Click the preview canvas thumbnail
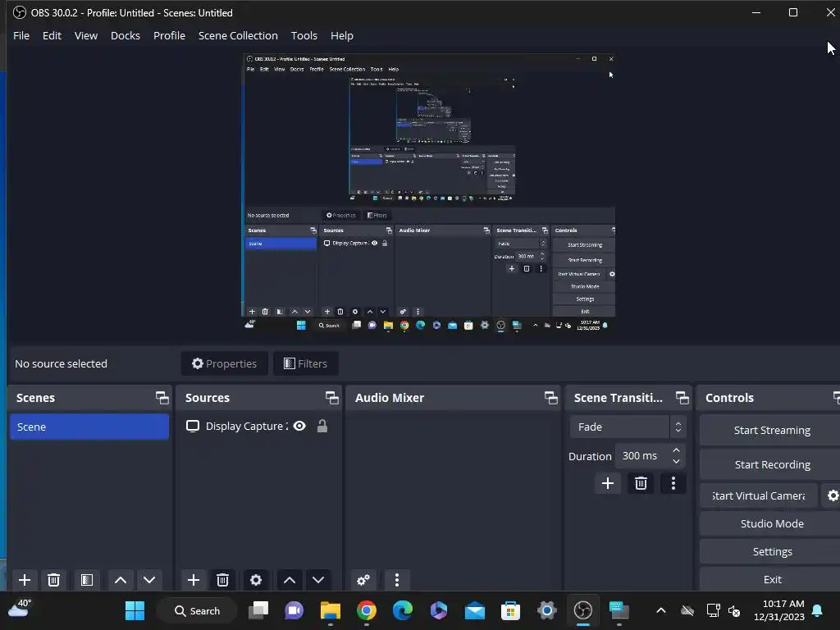The height and width of the screenshot is (630, 840). tap(429, 193)
